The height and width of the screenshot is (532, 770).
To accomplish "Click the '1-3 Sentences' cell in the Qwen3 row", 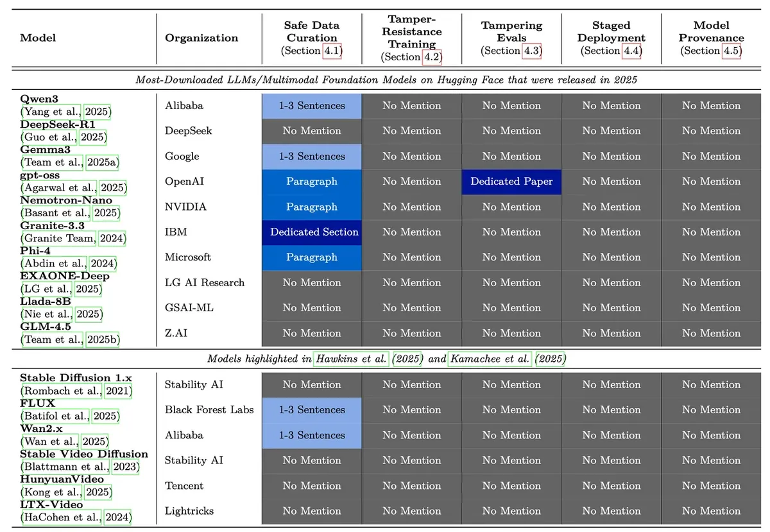I will [312, 106].
